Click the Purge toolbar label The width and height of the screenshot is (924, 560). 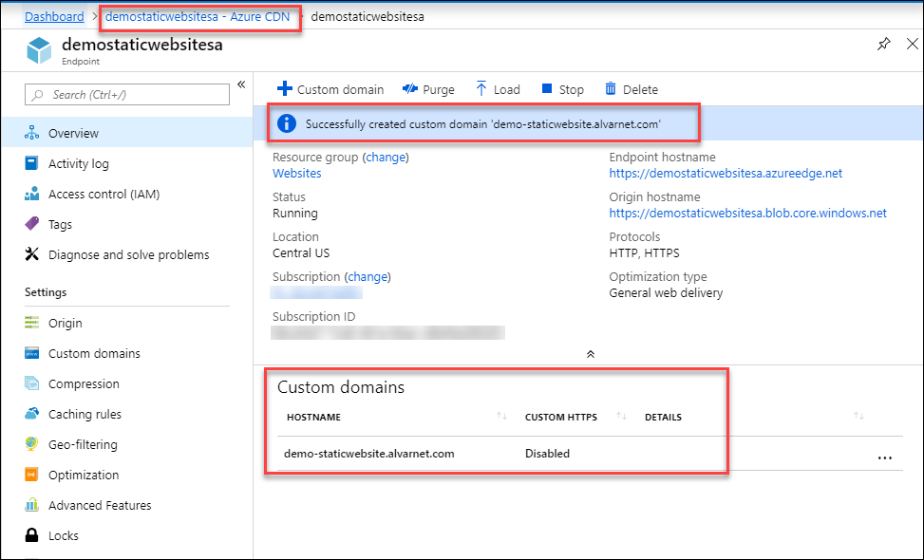[x=439, y=89]
